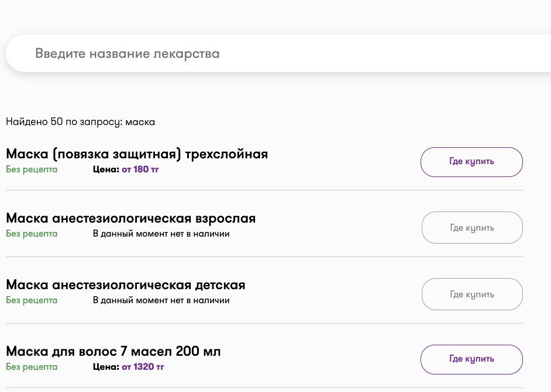Image resolution: width=551 pixels, height=392 pixels.
Task: Select the от 180 тг price value
Action: [140, 169]
